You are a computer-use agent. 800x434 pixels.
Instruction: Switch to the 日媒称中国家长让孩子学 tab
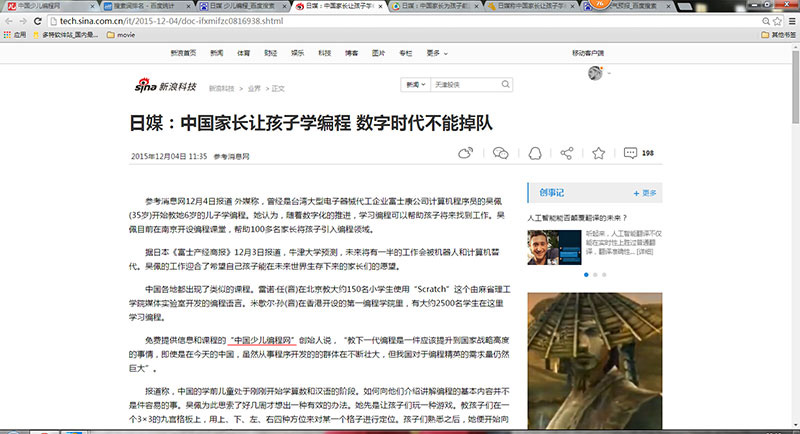pos(531,6)
